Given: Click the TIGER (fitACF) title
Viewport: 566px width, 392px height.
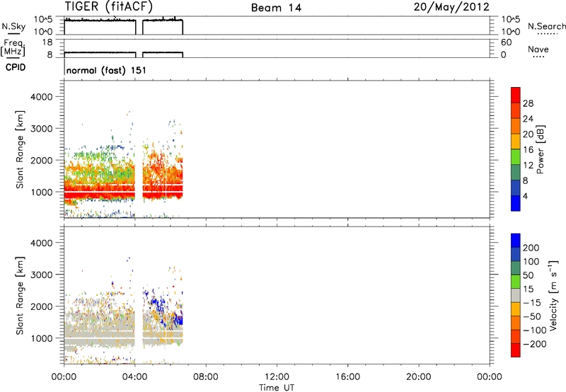Looking at the screenshot, I should pyautogui.click(x=109, y=6).
